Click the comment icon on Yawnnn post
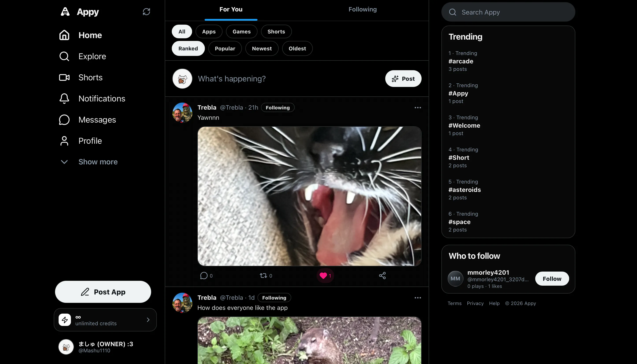The height and width of the screenshot is (364, 637). coord(204,276)
